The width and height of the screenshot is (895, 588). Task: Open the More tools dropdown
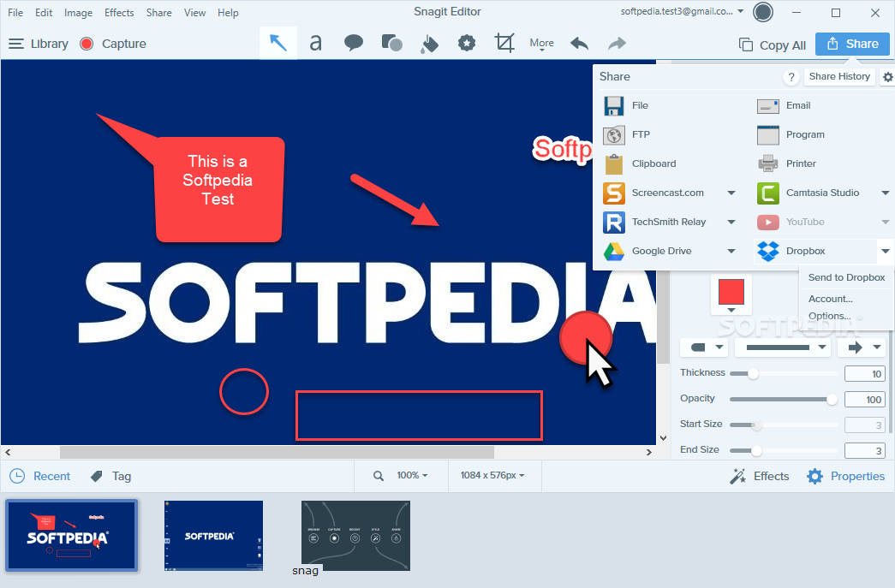[x=541, y=44]
